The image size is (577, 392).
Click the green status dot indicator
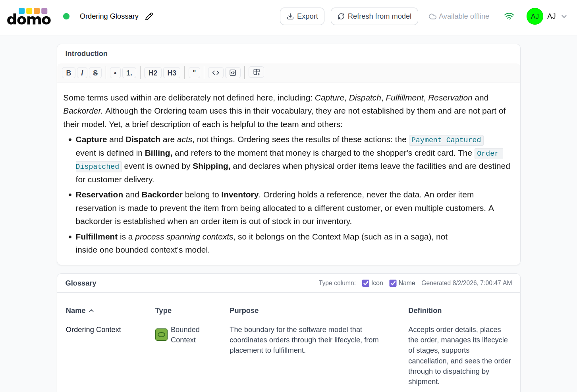point(66,16)
